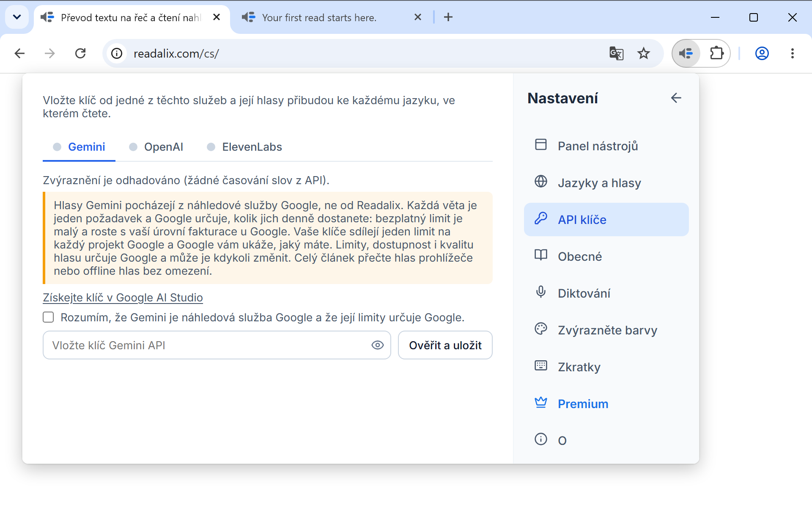Click the key icon for API keys
The height and width of the screenshot is (508, 812).
pos(541,218)
